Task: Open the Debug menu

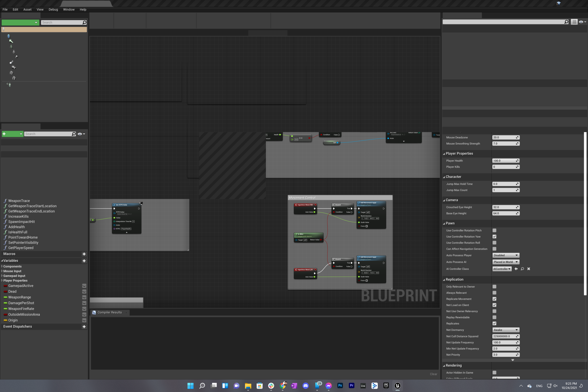Action: [53, 9]
